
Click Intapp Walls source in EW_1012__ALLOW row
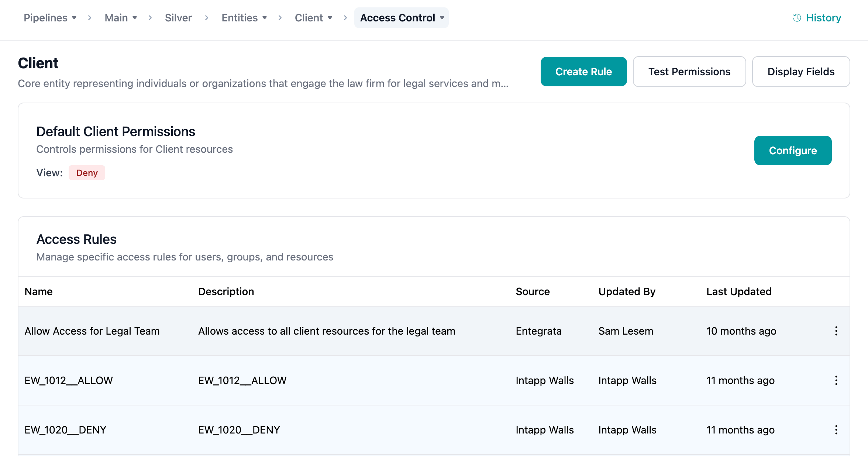coord(544,380)
